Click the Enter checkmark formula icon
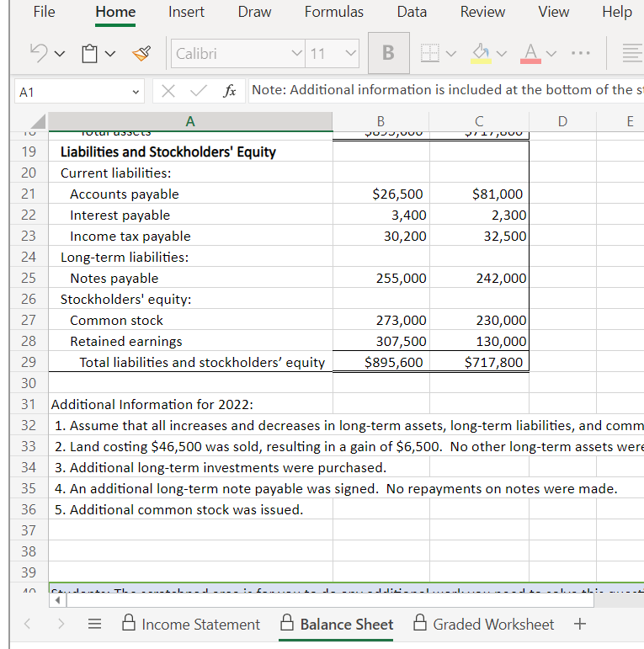 point(199,91)
